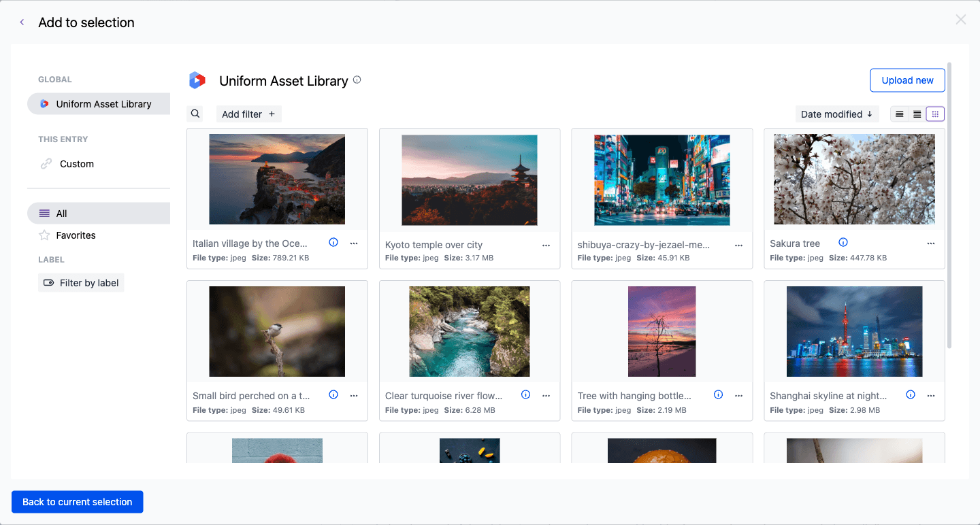
Task: Open more options for Shanghai skyline at night
Action: 931,396
